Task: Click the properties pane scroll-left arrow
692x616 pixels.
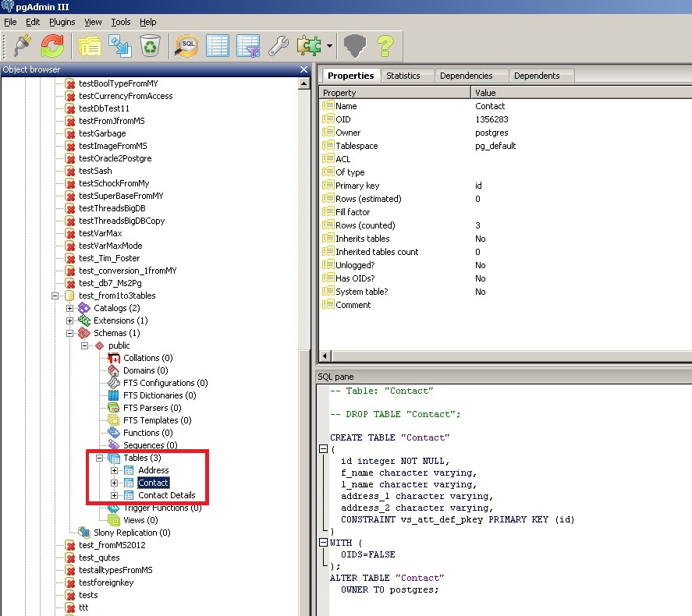Action: pos(325,356)
